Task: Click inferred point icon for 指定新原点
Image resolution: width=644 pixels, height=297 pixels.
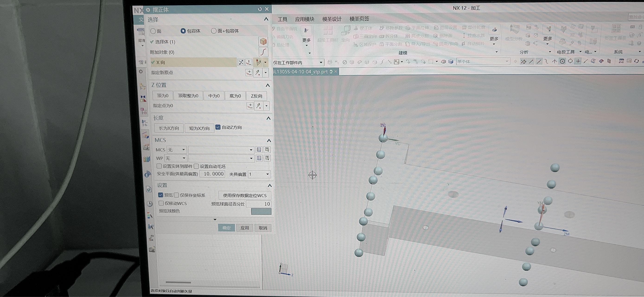Action: (x=258, y=73)
